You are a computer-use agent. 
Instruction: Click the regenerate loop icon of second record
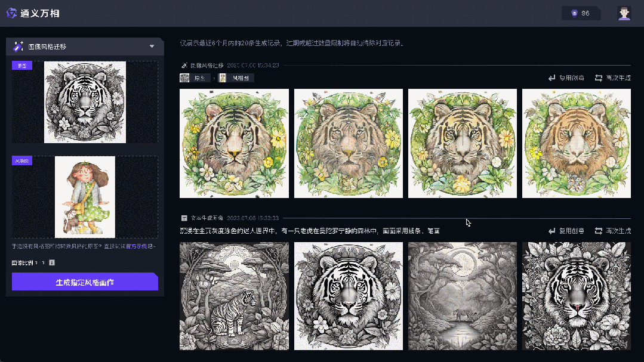pos(599,231)
